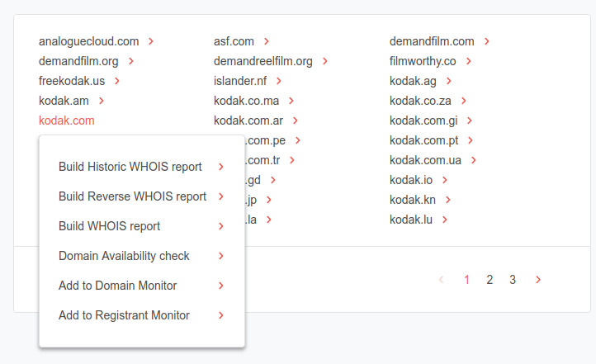Open the analoguecloud.com domain link

click(x=88, y=41)
